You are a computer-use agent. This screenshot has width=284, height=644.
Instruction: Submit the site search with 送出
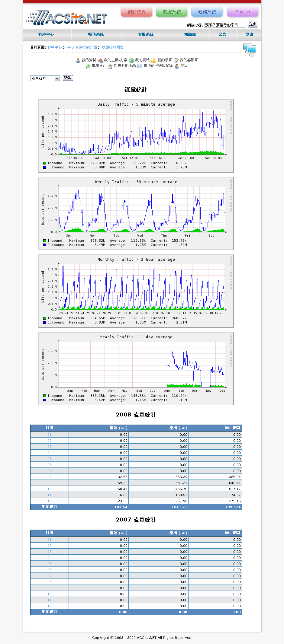253,24
